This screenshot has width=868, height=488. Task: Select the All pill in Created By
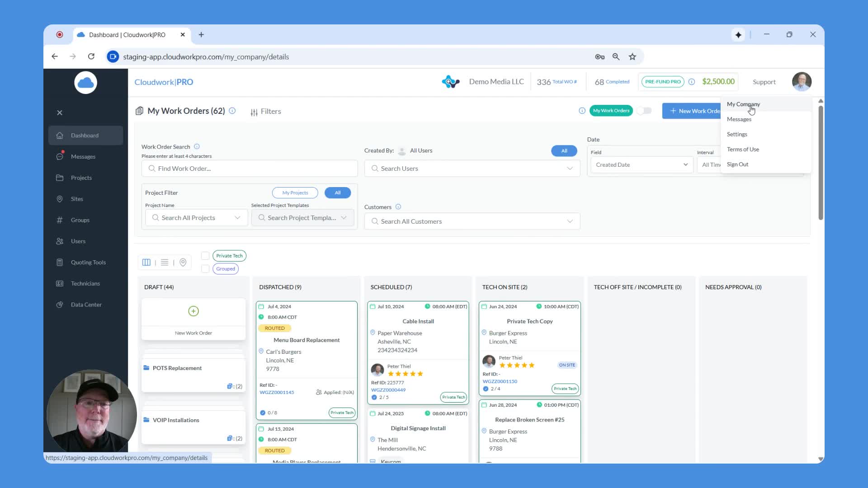(x=564, y=151)
